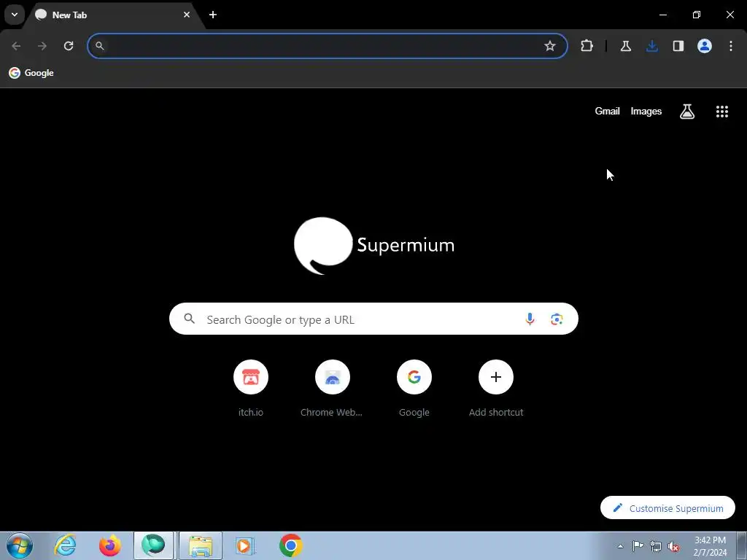Go forward to next page
747x560 pixels.
(x=42, y=46)
